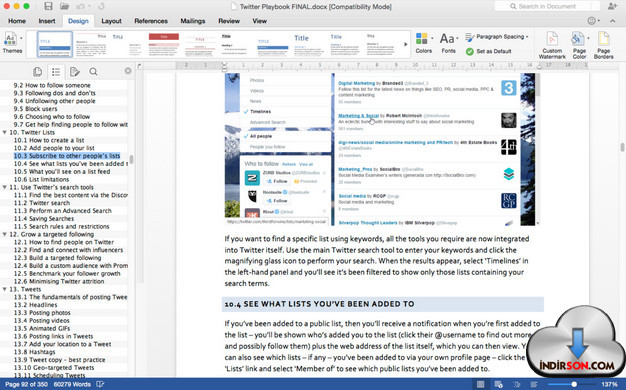The image size is (626, 390).
Task: Click the Save icon in title bar
Action: pyautogui.click(x=48, y=6)
